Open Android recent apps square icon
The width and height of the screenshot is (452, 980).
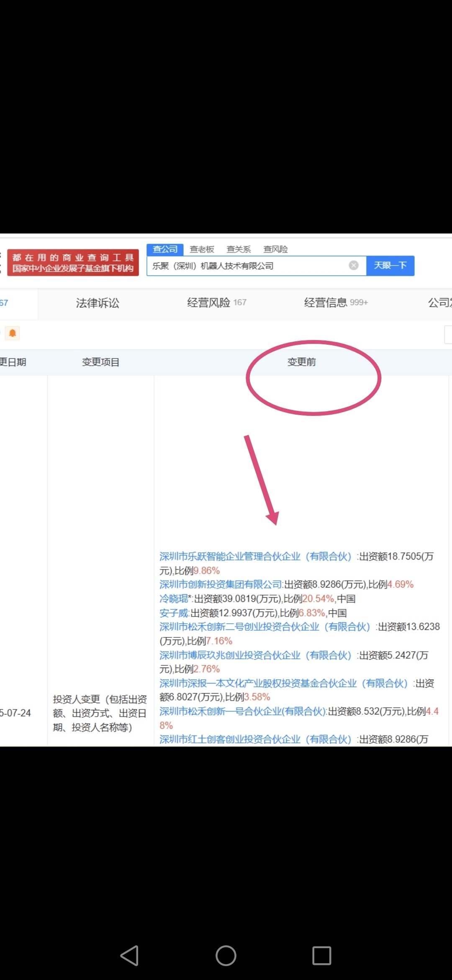click(322, 956)
